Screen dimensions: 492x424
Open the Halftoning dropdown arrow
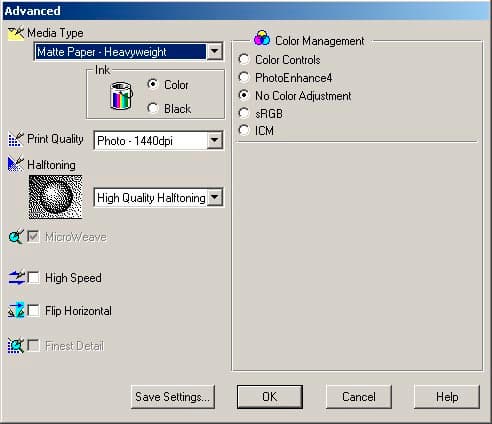pyautogui.click(x=214, y=197)
